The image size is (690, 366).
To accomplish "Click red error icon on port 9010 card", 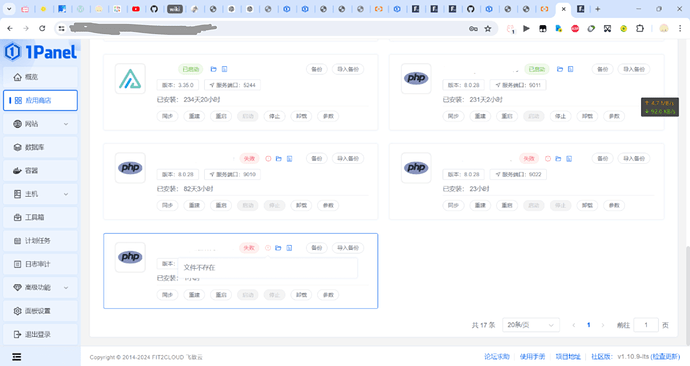I will point(268,158).
